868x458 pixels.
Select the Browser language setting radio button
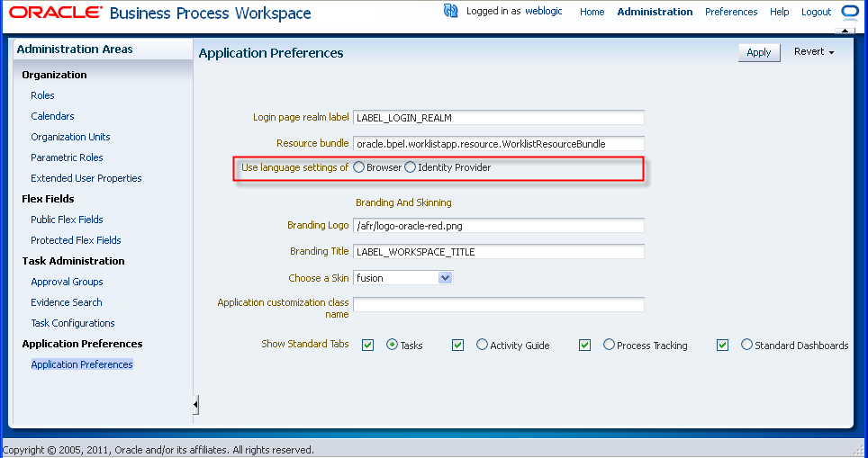pos(358,167)
